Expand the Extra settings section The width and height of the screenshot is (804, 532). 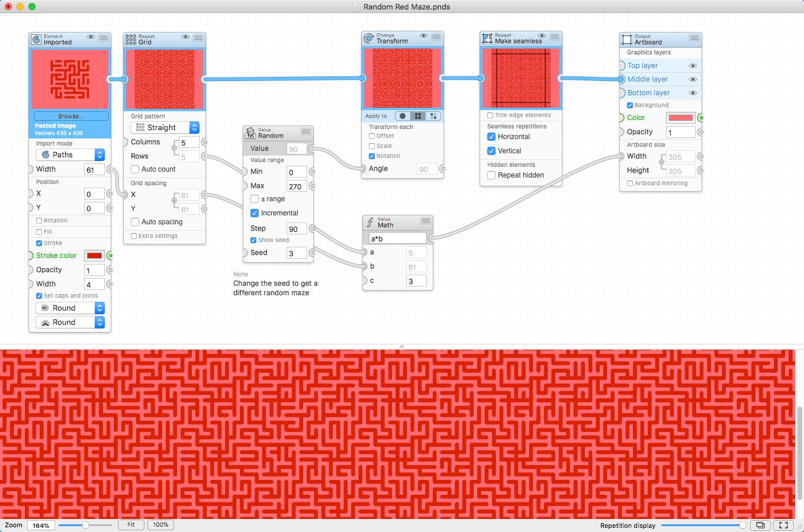(x=134, y=236)
